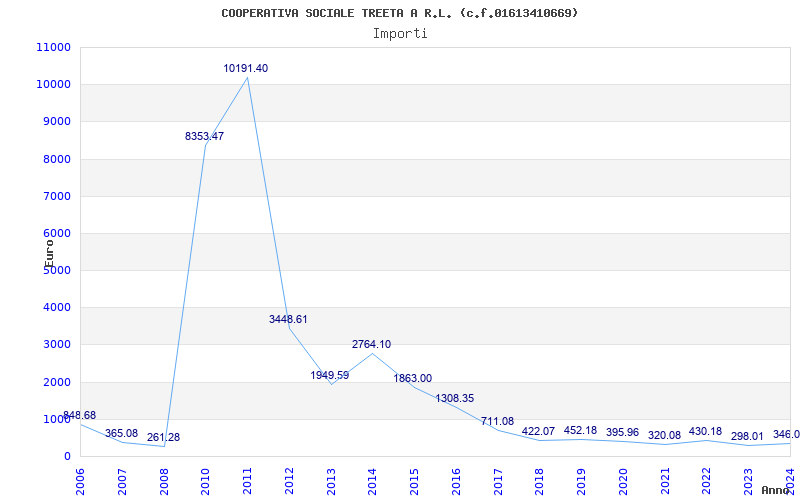Click the 2023 x-axis year label
The height and width of the screenshot is (500, 800).
[x=748, y=482]
